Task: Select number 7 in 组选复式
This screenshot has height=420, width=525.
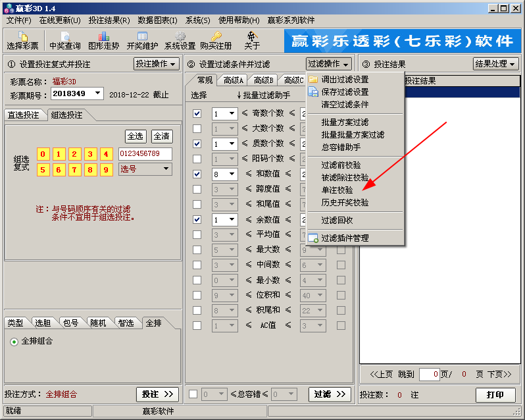Action: pyautogui.click(x=74, y=170)
